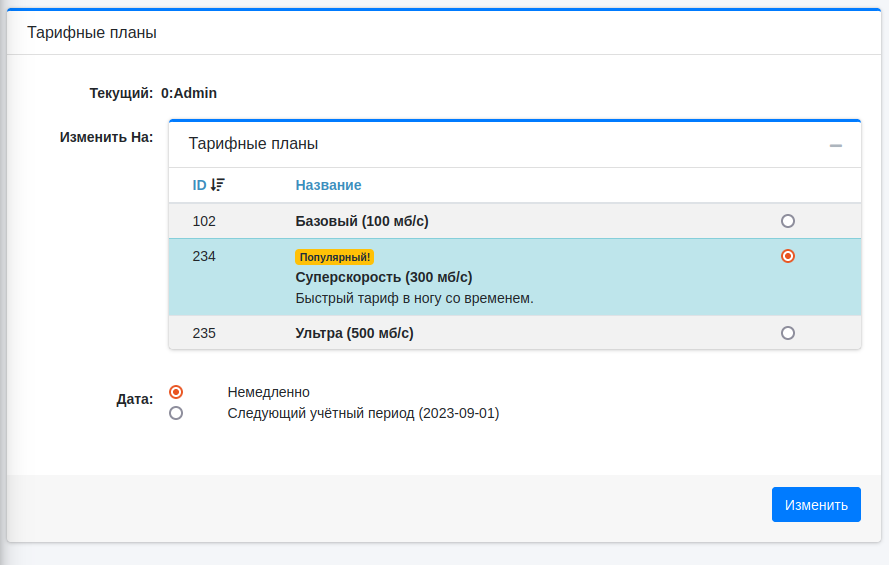This screenshot has height=565, width=889.
Task: Click ID 102 in the table
Action: pyautogui.click(x=204, y=221)
